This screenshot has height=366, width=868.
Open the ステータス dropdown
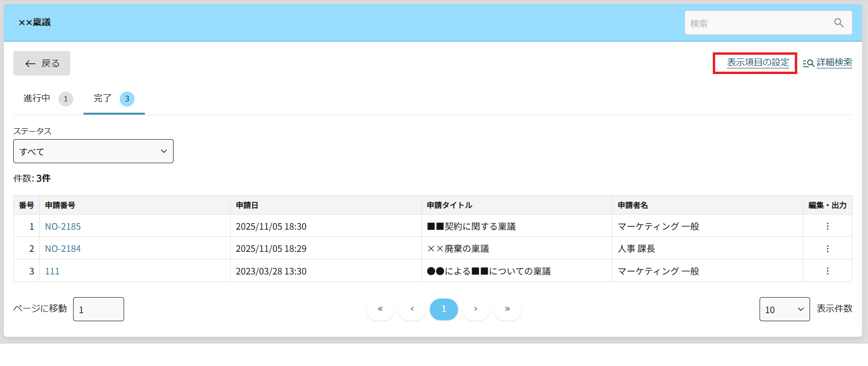point(93,151)
